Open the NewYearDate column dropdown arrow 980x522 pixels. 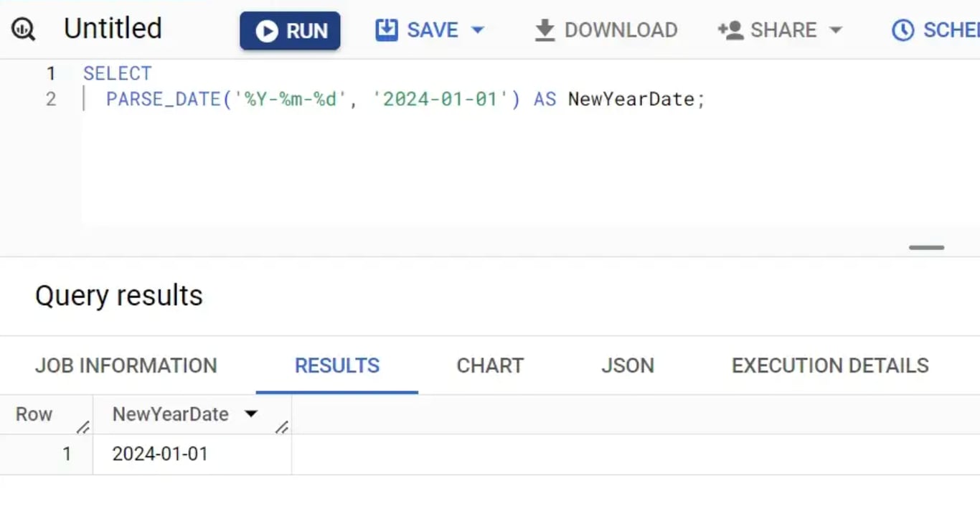(x=250, y=414)
